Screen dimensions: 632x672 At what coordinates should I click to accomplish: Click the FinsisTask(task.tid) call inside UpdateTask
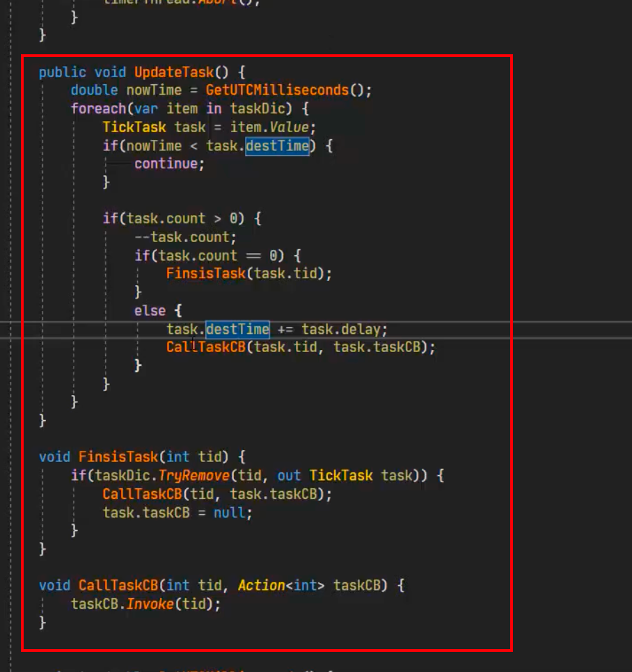pyautogui.click(x=205, y=273)
